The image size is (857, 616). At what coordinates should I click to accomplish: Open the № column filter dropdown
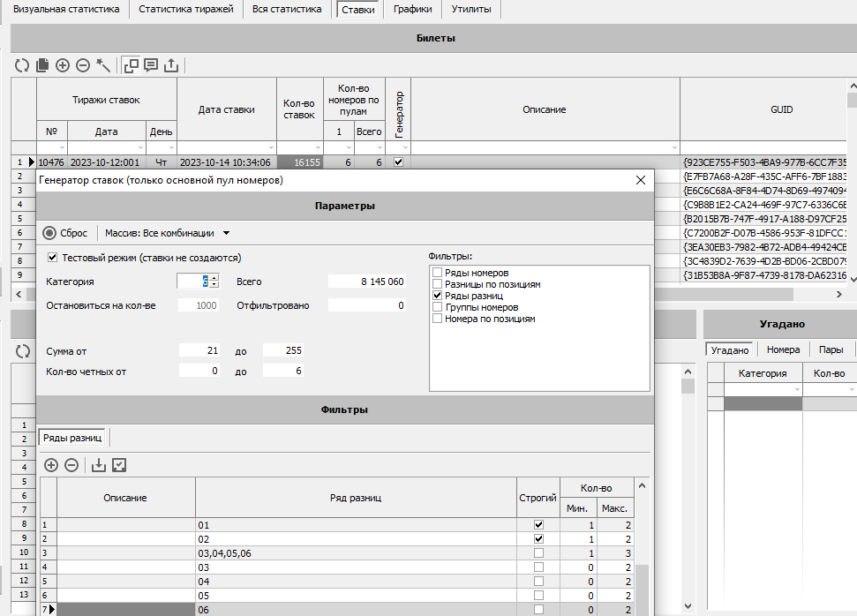[x=62, y=148]
